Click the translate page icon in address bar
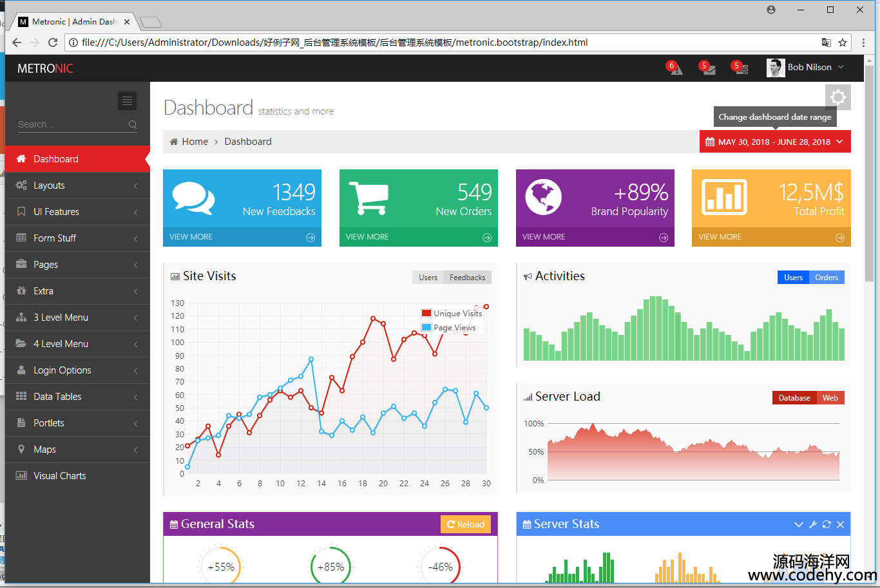Viewport: 880px width, 588px height. point(827,43)
